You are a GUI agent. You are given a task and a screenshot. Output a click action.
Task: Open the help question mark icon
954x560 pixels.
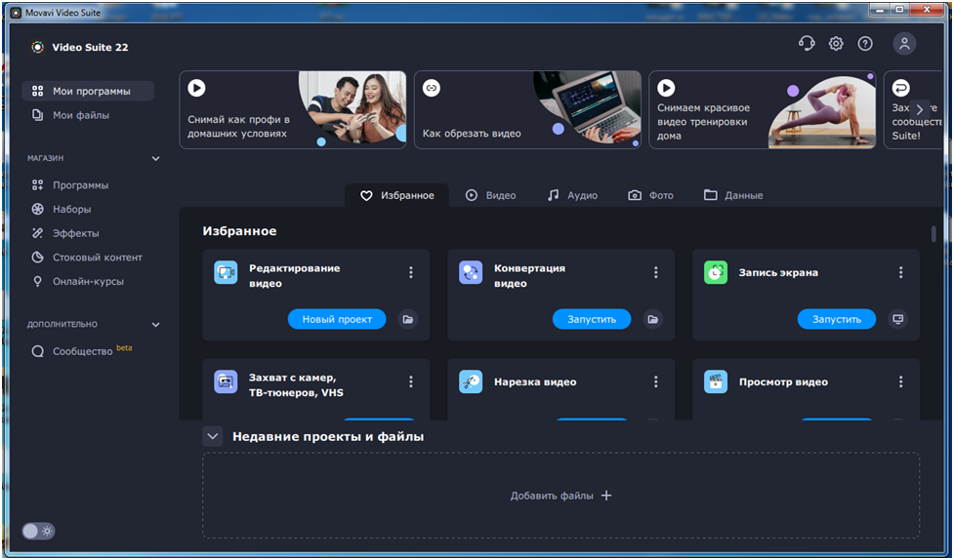pos(865,43)
